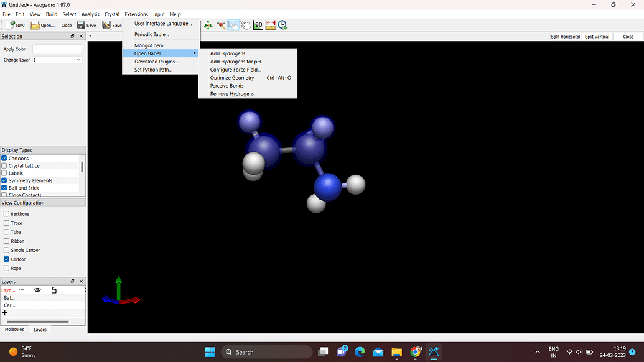Screen dimensions: 644x362
Task: Click the Split Vertical button
Action: pyautogui.click(x=597, y=37)
